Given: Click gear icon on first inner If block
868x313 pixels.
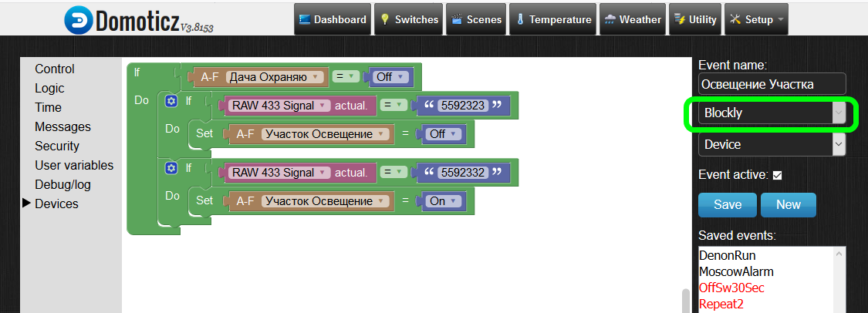Looking at the screenshot, I should point(171,101).
